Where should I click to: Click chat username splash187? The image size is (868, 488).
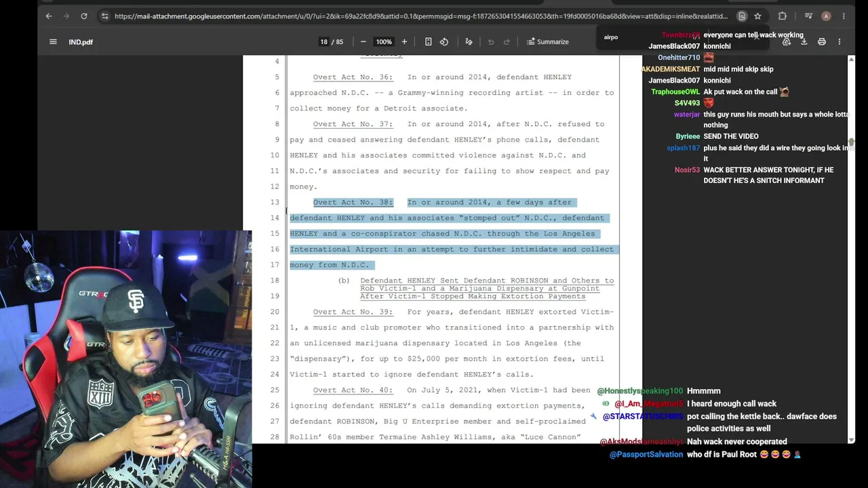[683, 148]
